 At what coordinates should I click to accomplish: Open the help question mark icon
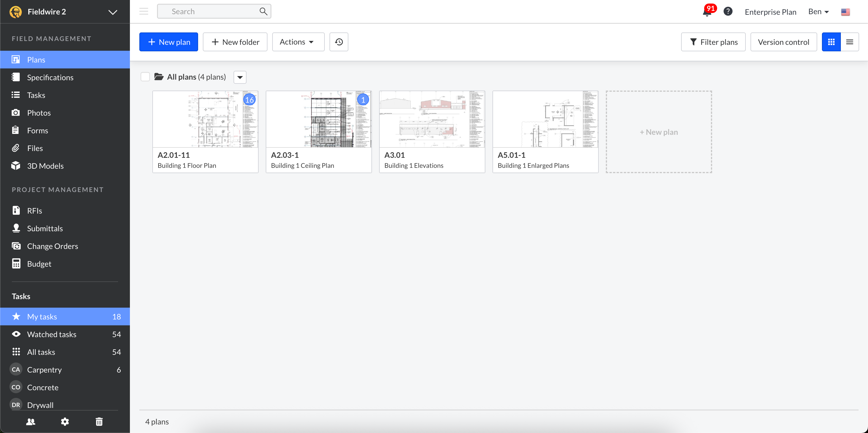pyautogui.click(x=728, y=12)
